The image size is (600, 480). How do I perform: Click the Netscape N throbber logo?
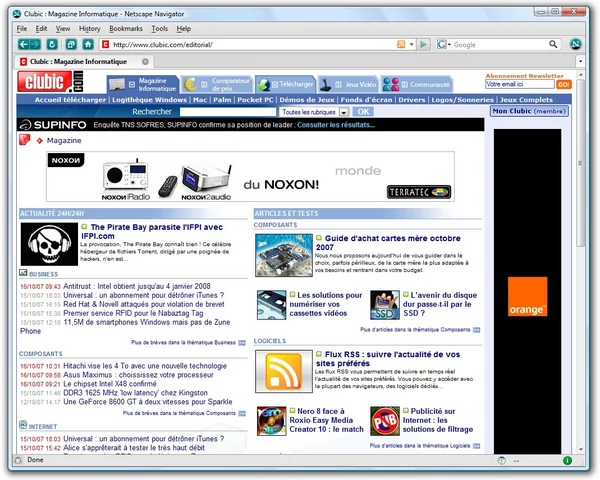[x=576, y=44]
